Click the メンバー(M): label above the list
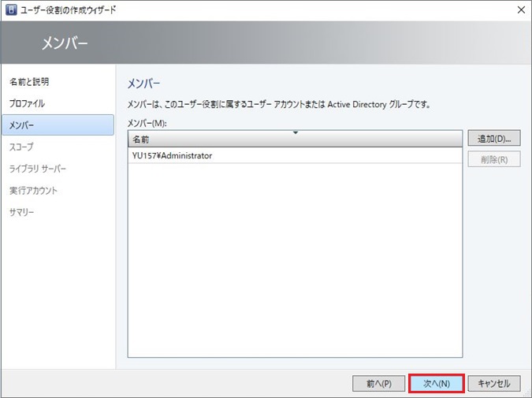The width and height of the screenshot is (532, 398). pyautogui.click(x=148, y=123)
